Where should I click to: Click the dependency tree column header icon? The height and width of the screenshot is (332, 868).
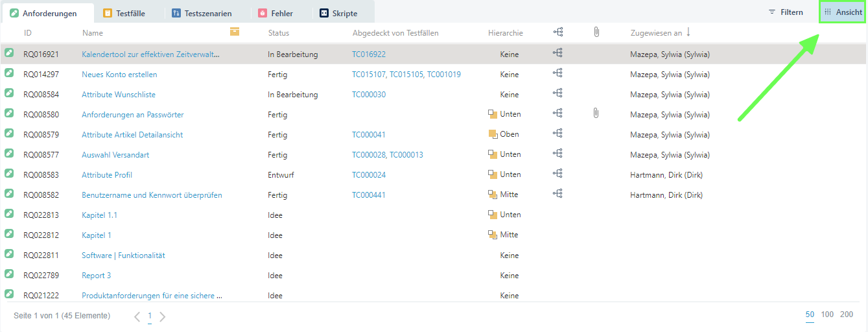pos(557,32)
